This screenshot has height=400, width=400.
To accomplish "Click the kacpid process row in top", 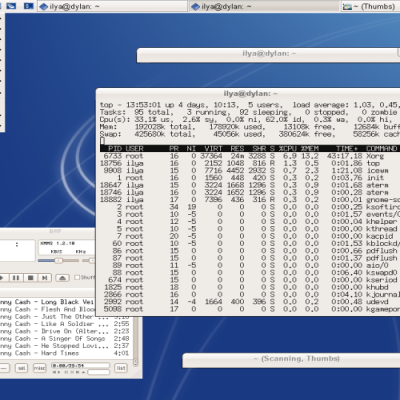I will pyautogui.click(x=249, y=236).
